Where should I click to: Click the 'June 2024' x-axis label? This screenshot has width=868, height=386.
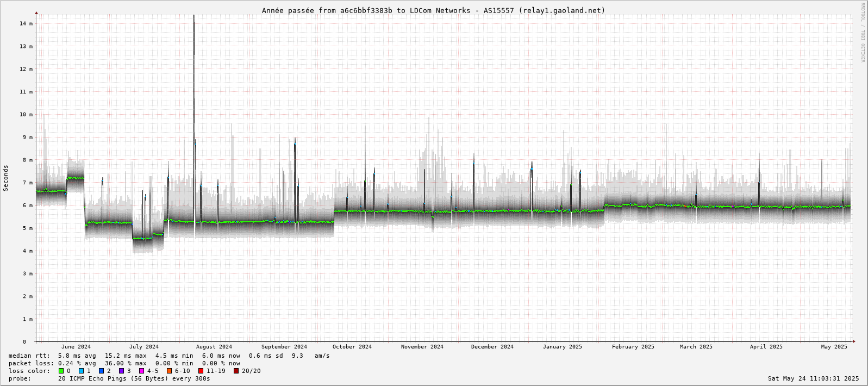click(76, 347)
